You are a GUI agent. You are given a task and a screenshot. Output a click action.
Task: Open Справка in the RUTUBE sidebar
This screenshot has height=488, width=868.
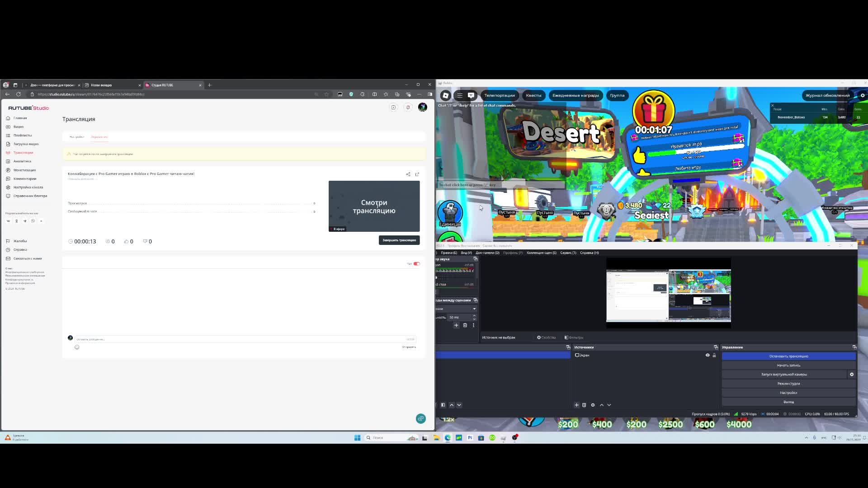(x=20, y=249)
